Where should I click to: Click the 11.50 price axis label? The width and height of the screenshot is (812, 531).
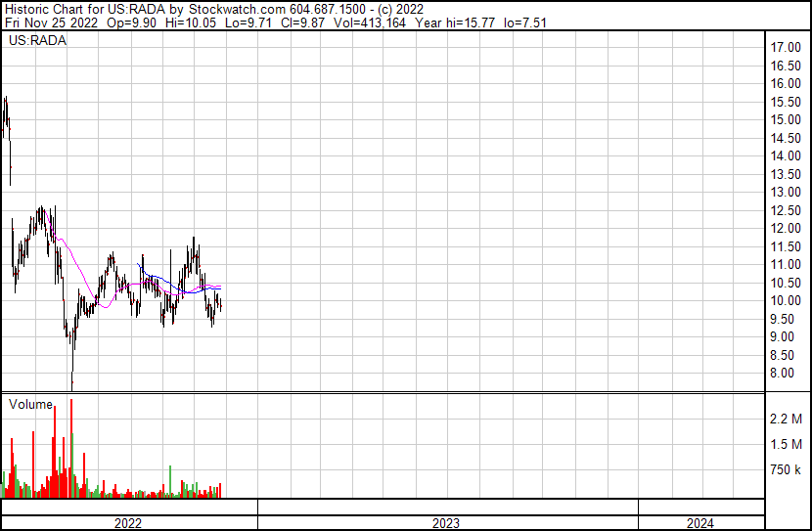click(786, 246)
